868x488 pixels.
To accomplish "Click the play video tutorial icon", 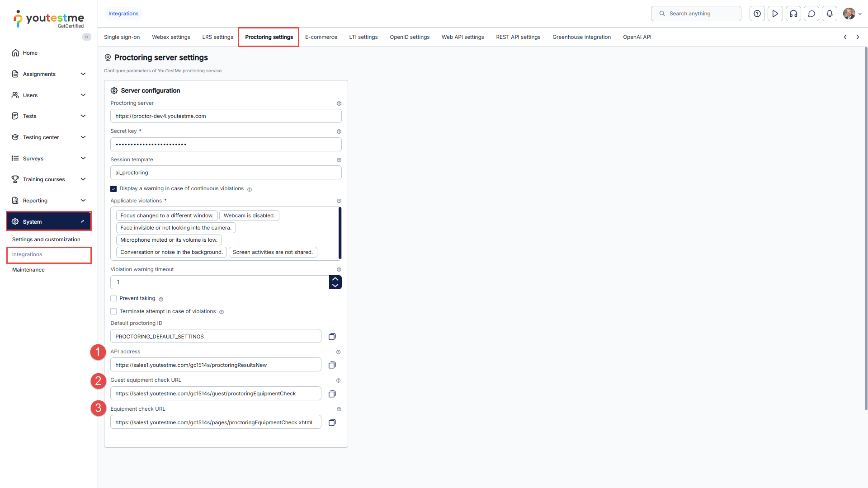I will click(775, 14).
